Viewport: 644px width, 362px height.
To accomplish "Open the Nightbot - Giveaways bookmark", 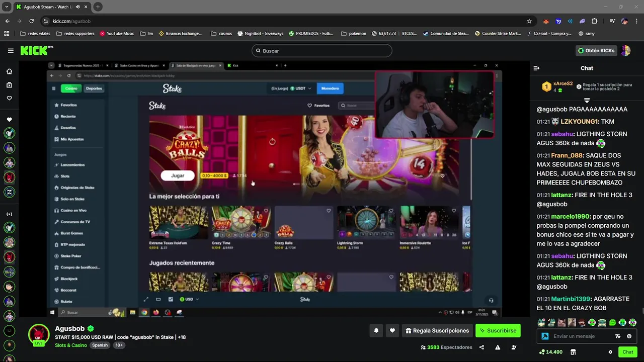I will click(260, 34).
